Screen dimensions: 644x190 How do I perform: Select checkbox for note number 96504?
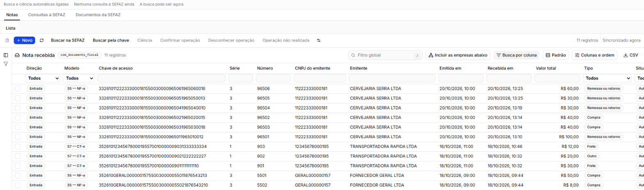coord(18,108)
